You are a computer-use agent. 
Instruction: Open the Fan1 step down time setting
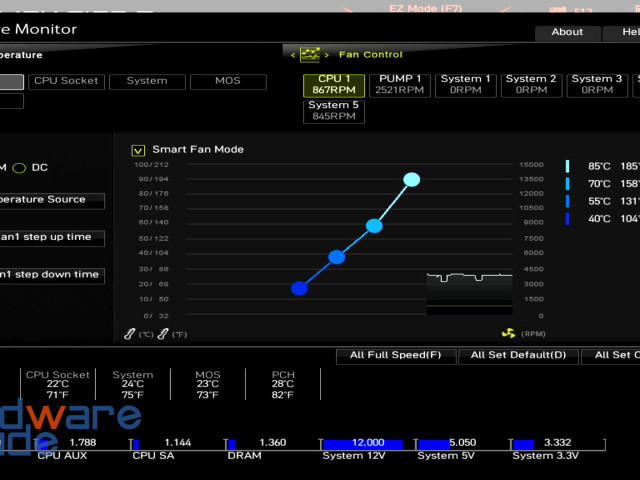tap(50, 275)
